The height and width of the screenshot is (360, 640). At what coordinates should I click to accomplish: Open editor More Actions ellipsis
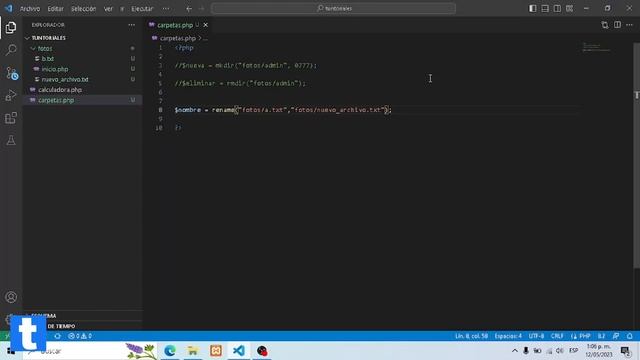[629, 25]
